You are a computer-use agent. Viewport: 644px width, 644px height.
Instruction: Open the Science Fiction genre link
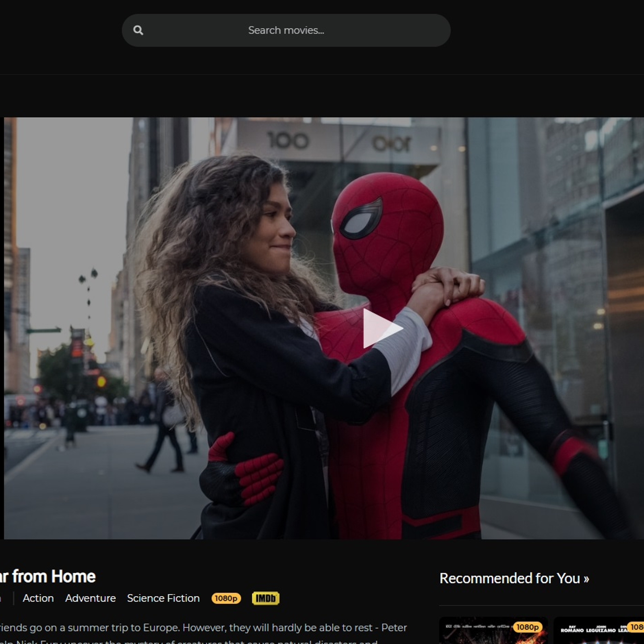[163, 598]
